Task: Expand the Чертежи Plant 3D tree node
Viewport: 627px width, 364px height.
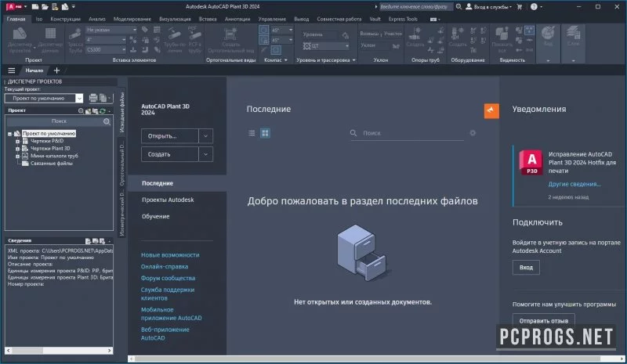Action: [17, 149]
